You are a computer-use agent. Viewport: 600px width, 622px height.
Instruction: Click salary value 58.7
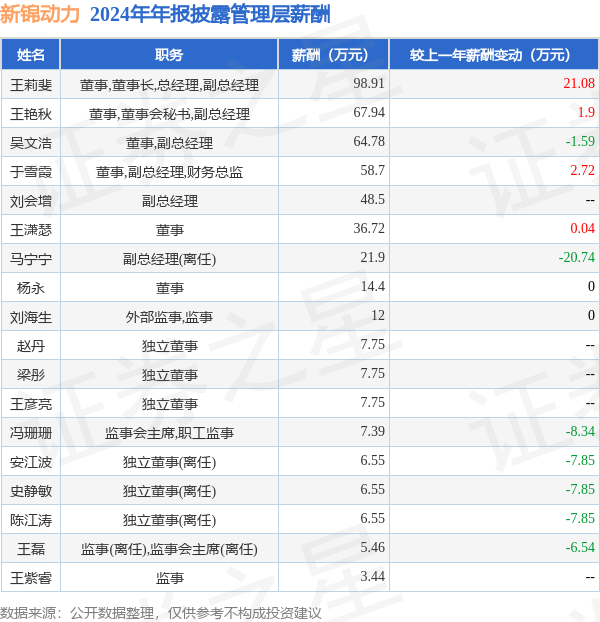coord(372,170)
